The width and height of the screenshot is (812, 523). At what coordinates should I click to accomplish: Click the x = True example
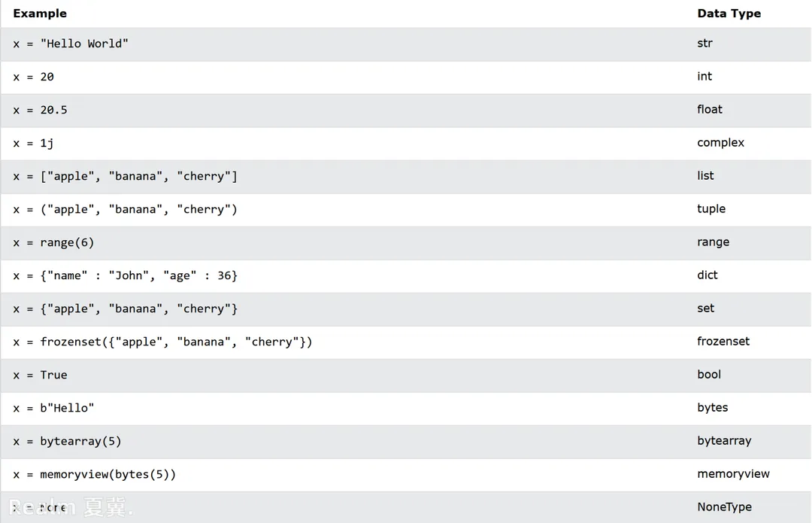(40, 375)
